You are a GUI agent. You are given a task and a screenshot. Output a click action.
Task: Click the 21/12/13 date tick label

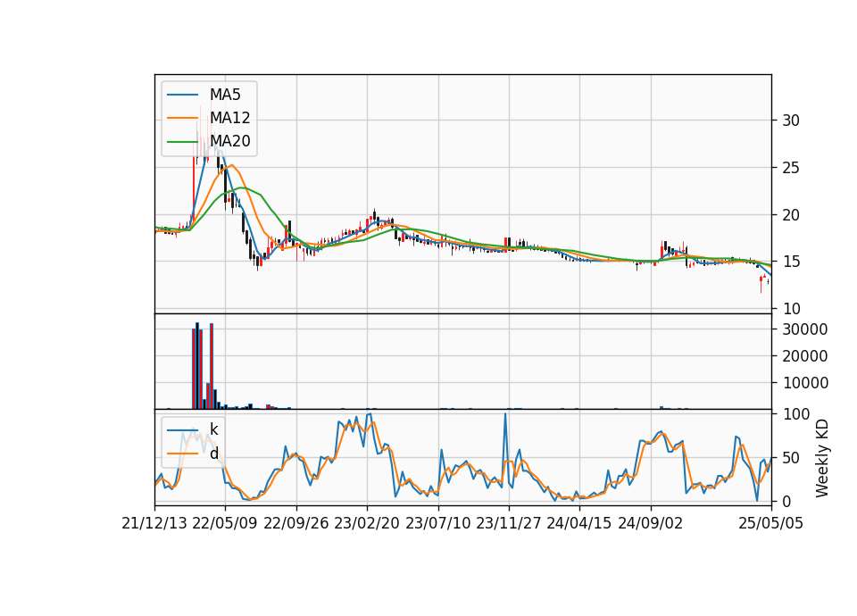[x=154, y=523]
